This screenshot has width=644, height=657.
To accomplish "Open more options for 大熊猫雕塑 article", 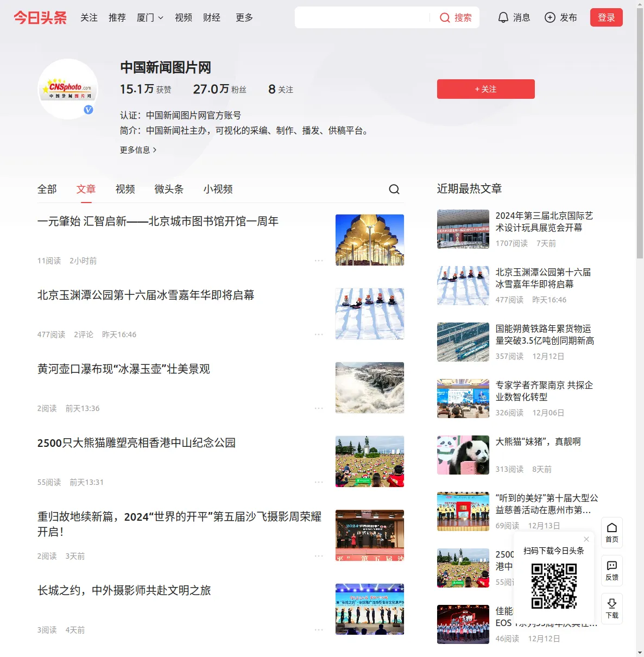I will pos(319,482).
